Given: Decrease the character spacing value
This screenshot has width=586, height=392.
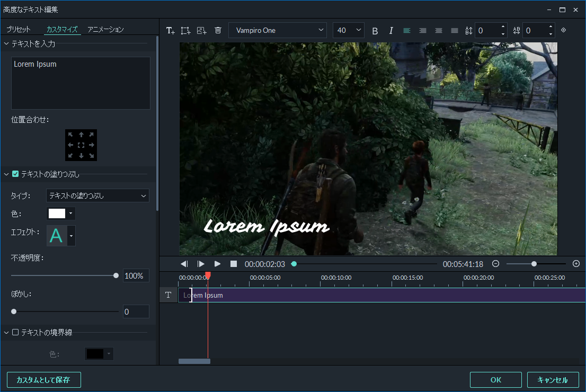Looking at the screenshot, I should (551, 34).
